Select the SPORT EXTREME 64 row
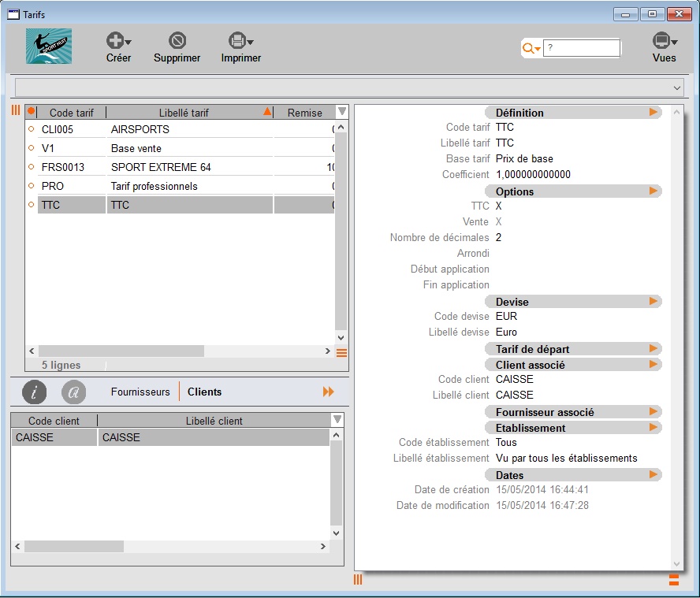Screen dimensions: 700x598 tap(186, 167)
